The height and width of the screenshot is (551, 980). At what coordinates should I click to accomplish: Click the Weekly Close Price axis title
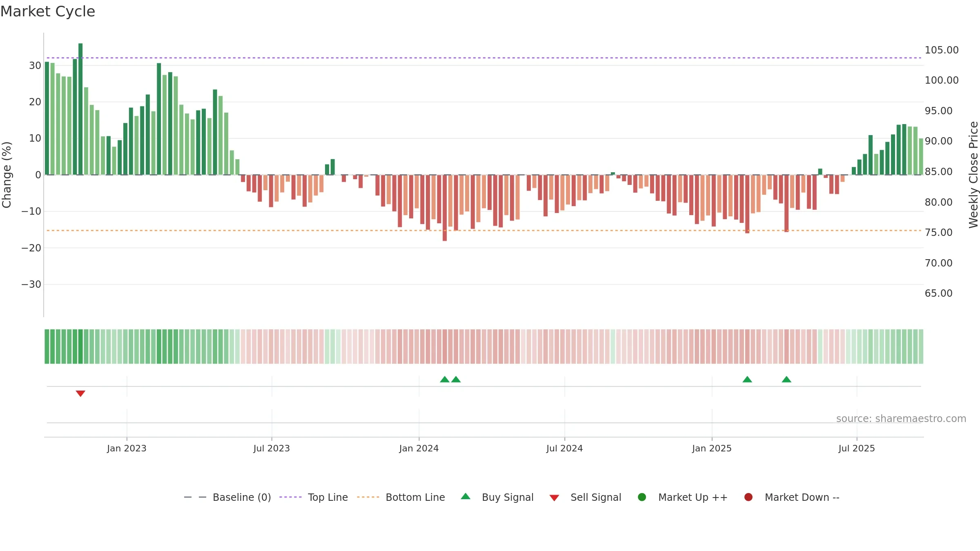tap(973, 175)
